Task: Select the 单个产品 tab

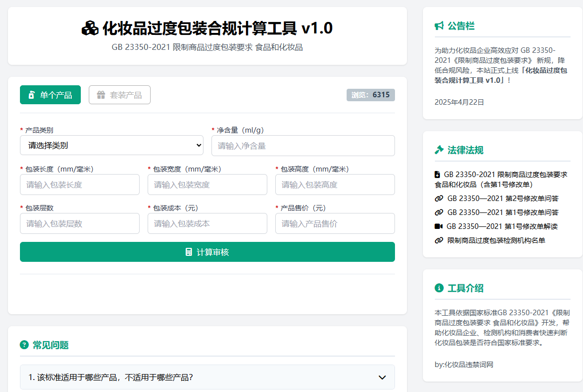Action: [x=50, y=95]
